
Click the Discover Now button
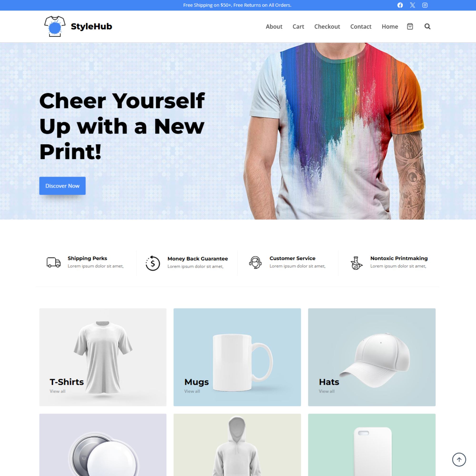(x=62, y=186)
